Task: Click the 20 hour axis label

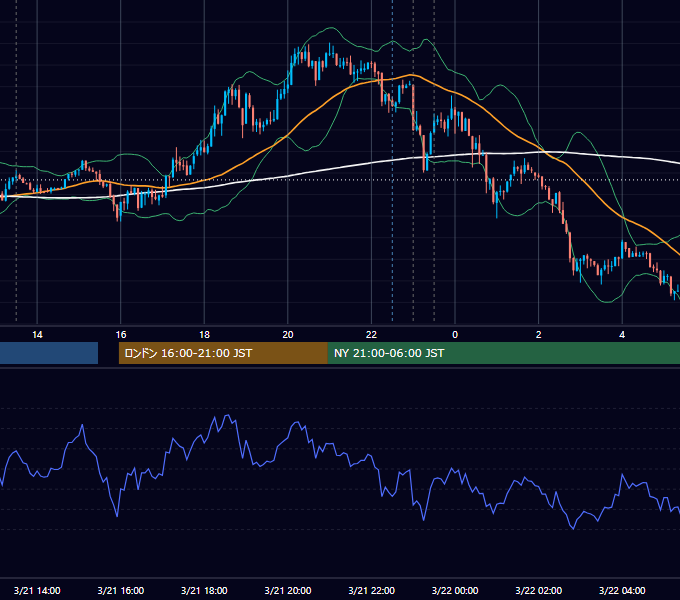Action: (x=288, y=335)
